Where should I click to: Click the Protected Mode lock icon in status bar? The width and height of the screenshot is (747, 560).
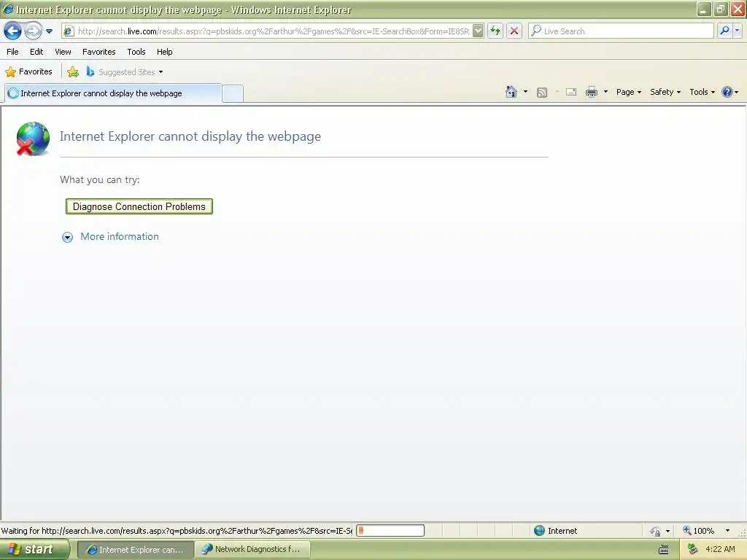click(x=656, y=531)
